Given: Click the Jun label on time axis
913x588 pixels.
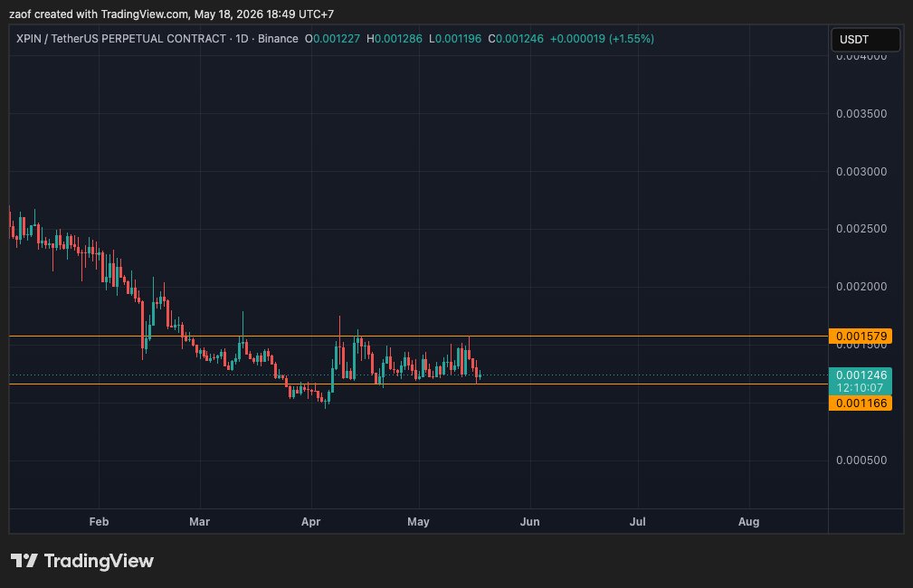Looking at the screenshot, I should coord(530,522).
